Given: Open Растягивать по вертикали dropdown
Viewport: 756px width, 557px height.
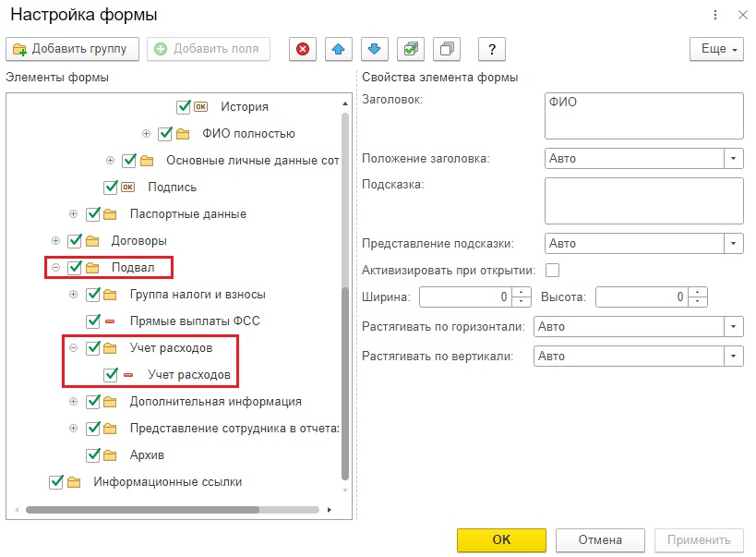Looking at the screenshot, I should tap(733, 357).
